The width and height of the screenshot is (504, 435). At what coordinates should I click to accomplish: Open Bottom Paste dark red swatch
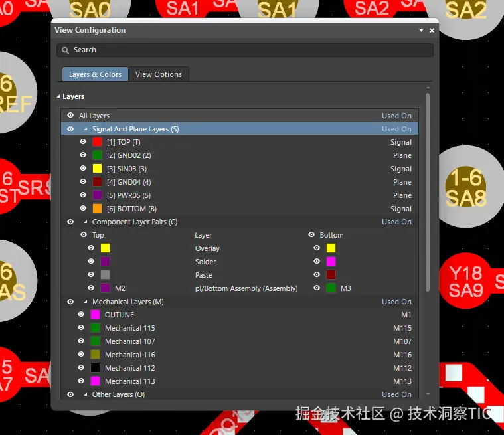tap(331, 274)
